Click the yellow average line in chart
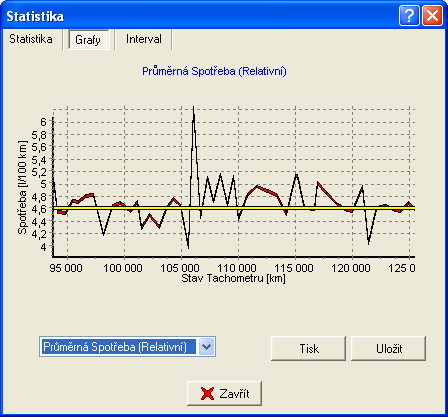 click(233, 208)
